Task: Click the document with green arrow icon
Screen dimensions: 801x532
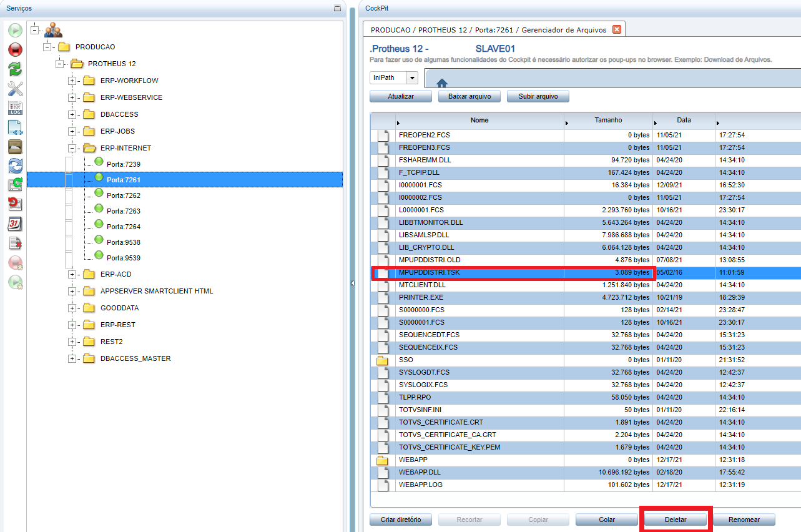Action: (x=15, y=185)
